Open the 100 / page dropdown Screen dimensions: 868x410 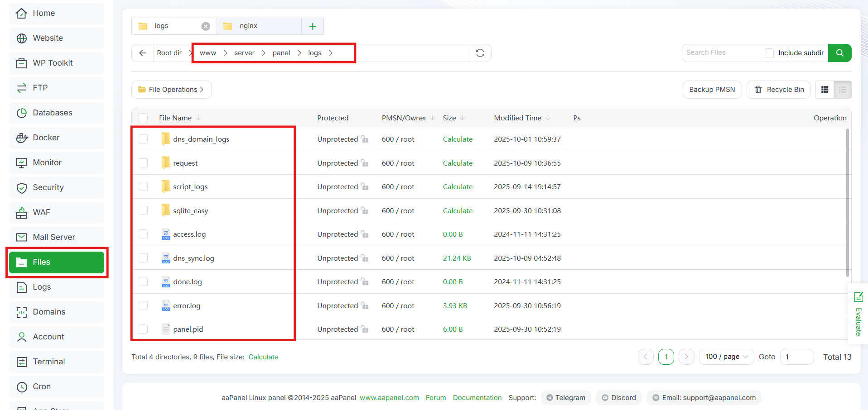point(727,357)
